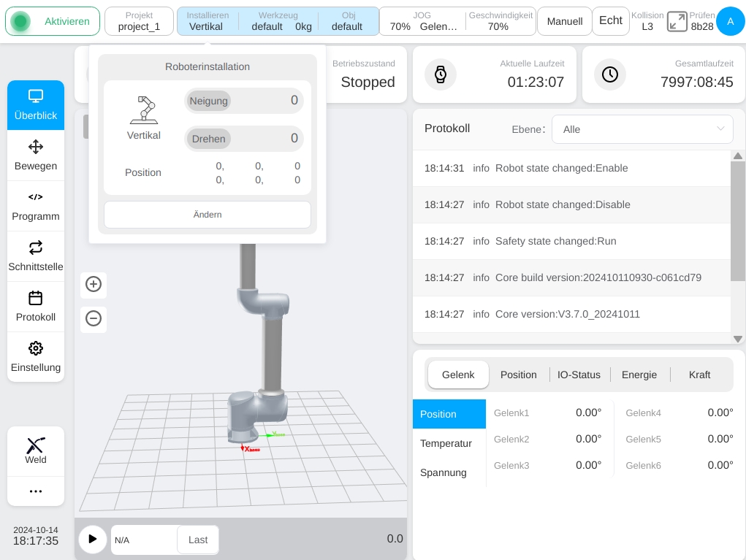Open the Überblick sidebar page
This screenshot has height=560, width=746.
(x=36, y=105)
